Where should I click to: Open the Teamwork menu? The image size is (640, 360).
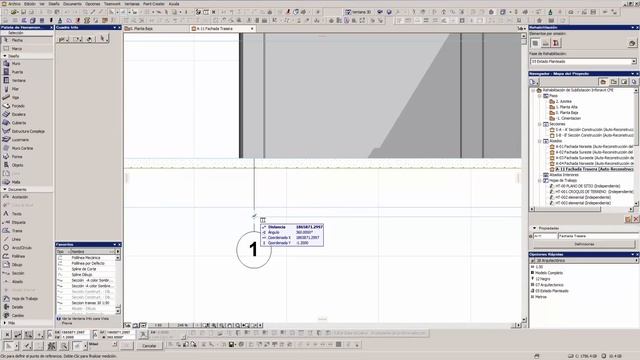coord(112,4)
